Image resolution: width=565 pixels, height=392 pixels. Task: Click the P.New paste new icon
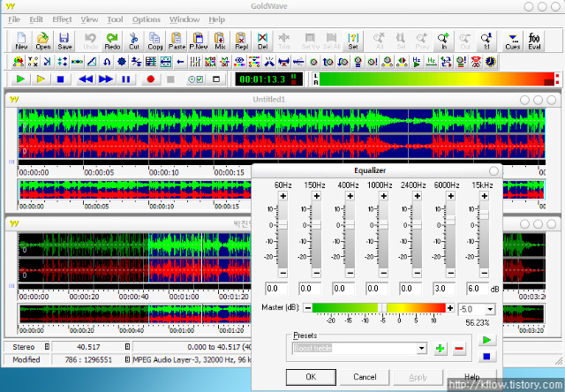(198, 41)
